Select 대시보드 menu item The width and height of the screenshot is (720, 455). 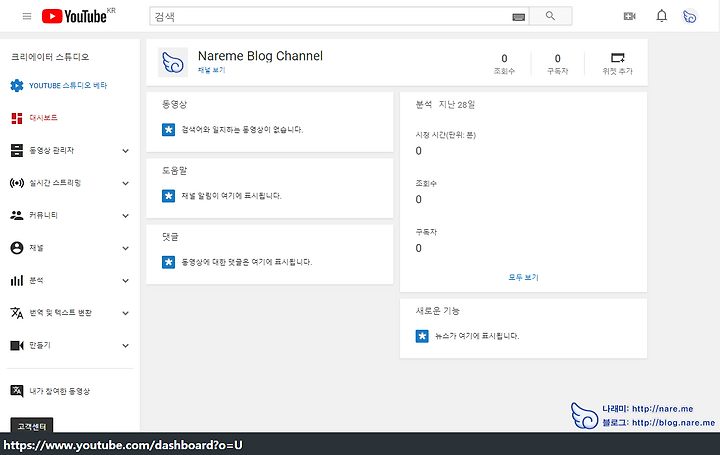(x=44, y=118)
